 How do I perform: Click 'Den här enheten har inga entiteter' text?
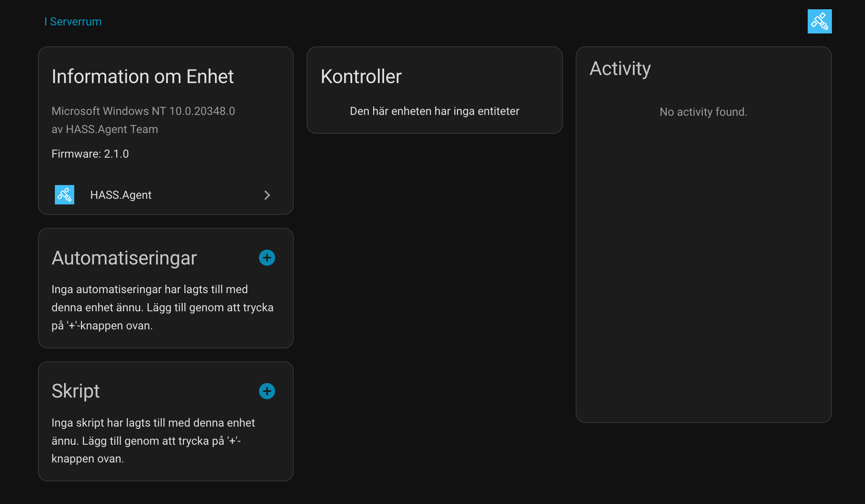(434, 111)
